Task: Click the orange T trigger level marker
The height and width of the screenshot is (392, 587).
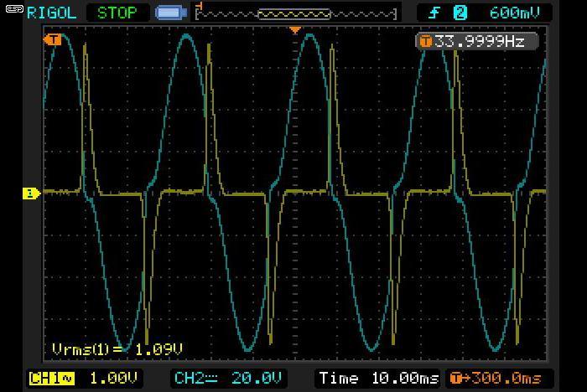Action: 52,39
